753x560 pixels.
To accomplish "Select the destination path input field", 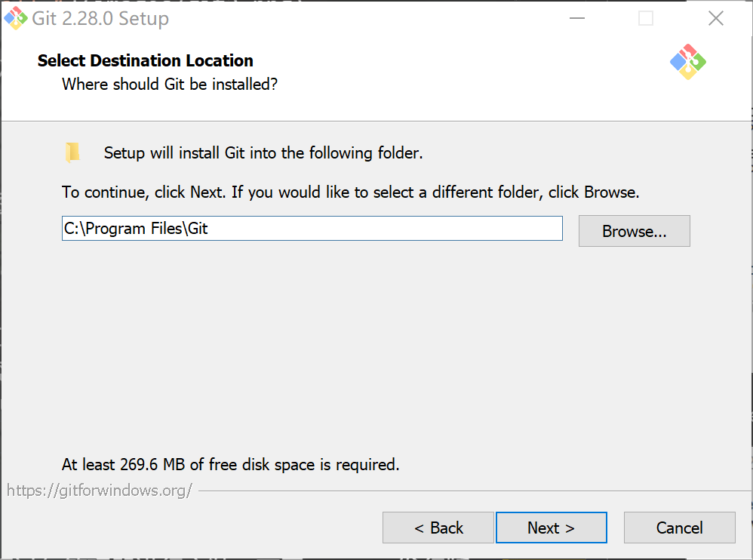I will [312, 229].
